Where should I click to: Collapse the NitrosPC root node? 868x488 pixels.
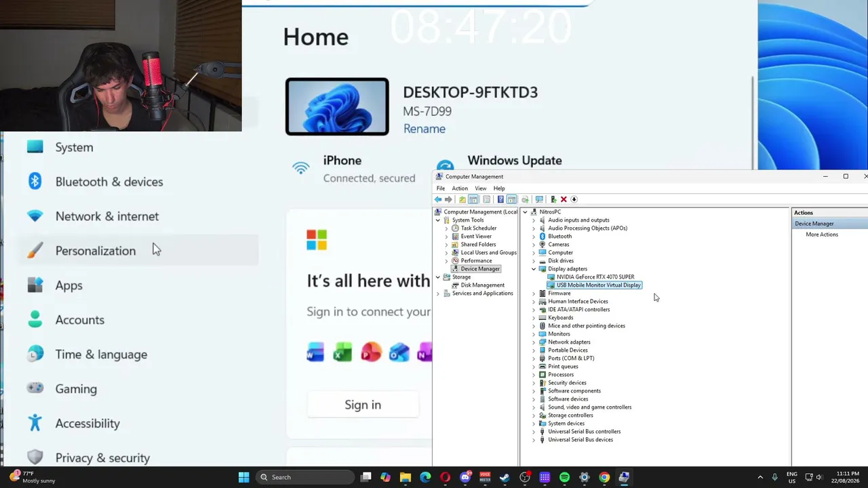tap(525, 212)
